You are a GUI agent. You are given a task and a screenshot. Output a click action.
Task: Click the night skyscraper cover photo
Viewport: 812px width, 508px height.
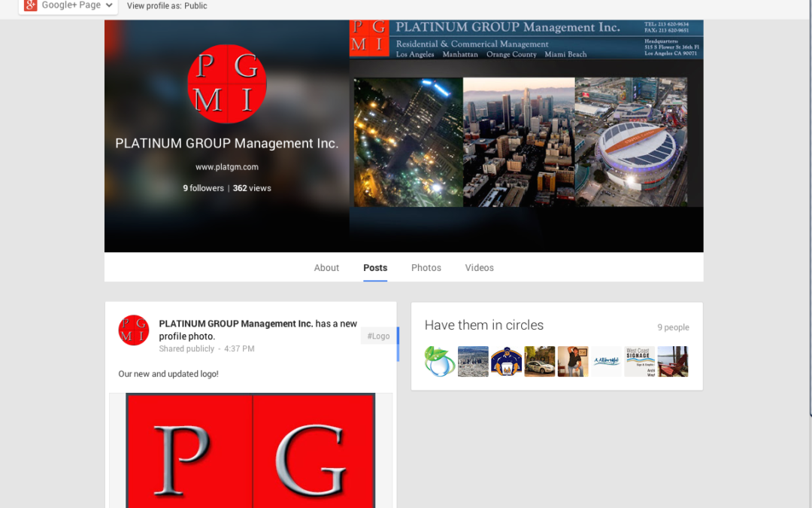(408, 142)
